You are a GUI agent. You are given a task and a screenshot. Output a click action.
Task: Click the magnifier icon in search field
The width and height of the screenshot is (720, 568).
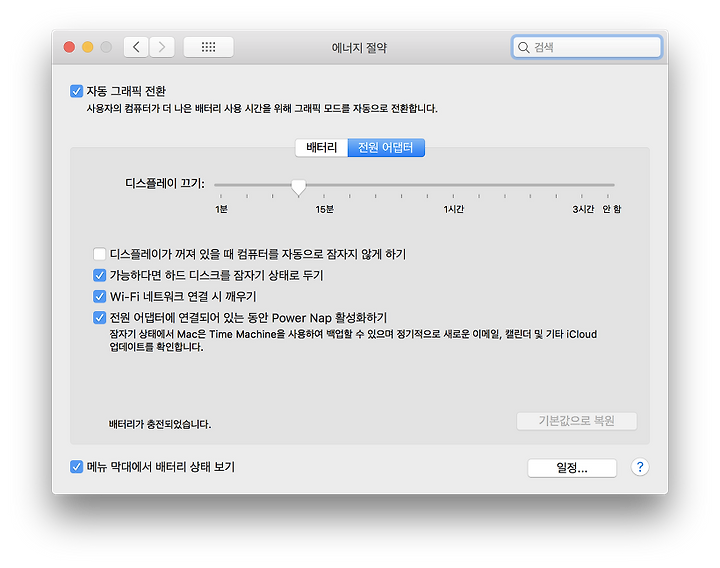523,47
